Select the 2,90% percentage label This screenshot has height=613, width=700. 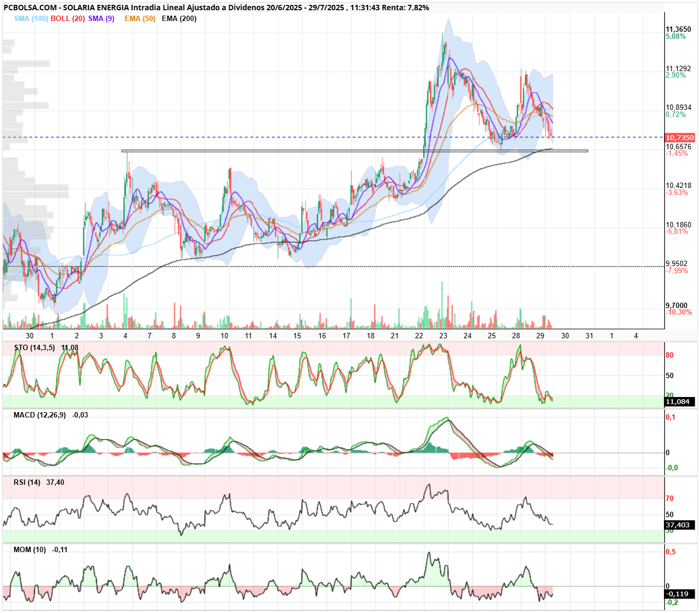[x=676, y=75]
